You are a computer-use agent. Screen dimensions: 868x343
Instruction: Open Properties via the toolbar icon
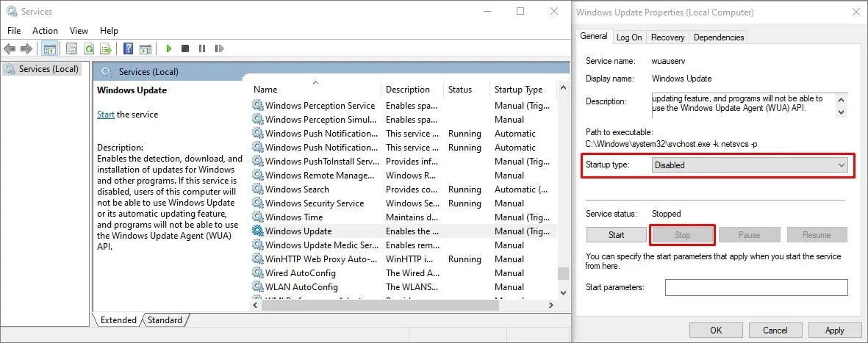point(71,48)
